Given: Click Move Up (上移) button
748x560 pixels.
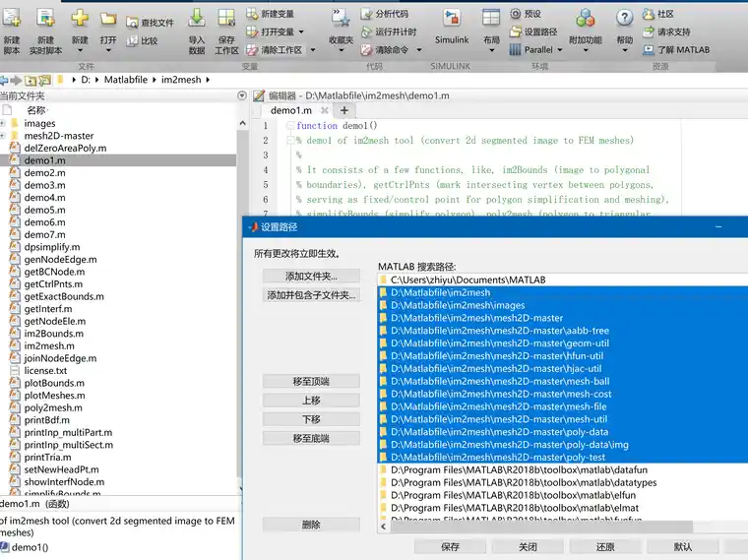Looking at the screenshot, I should [x=312, y=401].
